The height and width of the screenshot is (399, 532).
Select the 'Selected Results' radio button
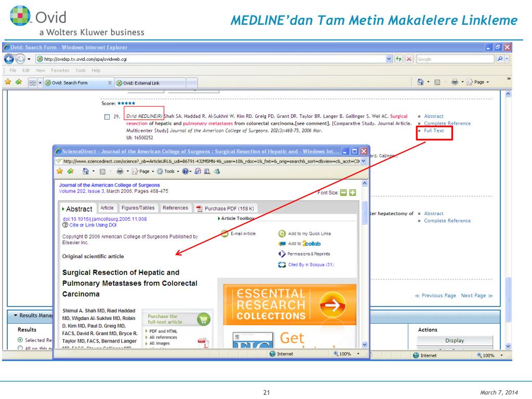point(20,340)
